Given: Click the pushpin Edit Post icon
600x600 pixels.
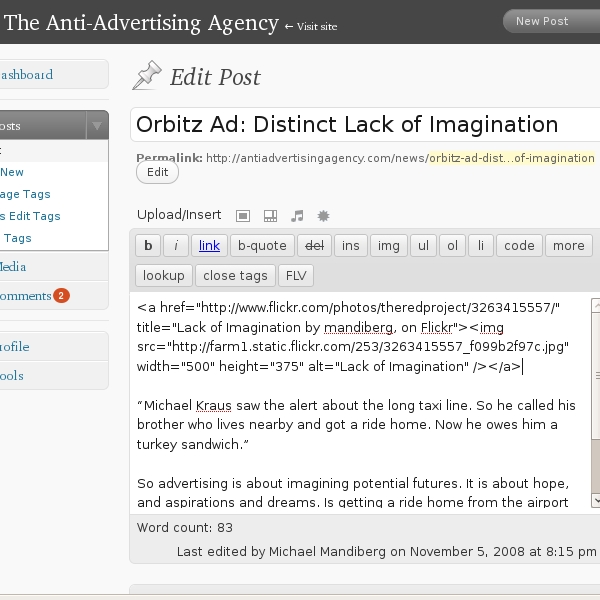Looking at the screenshot, I should coord(147,75).
